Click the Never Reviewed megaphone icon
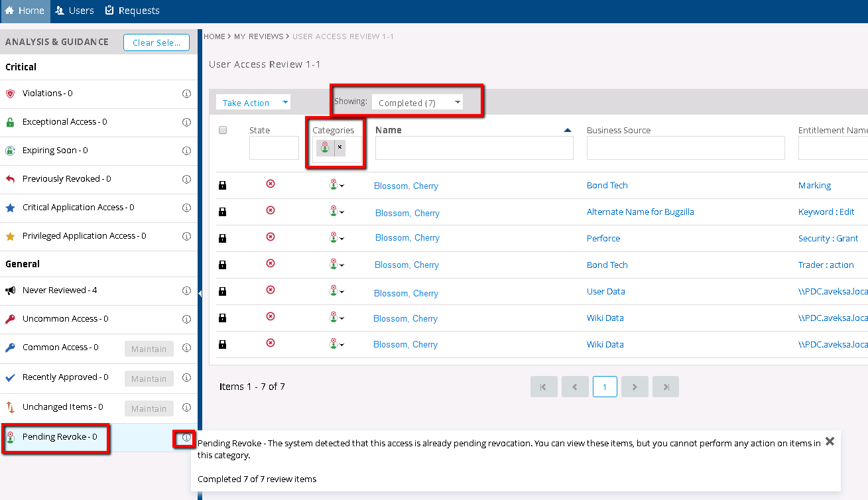The width and height of the screenshot is (868, 500). [10, 290]
